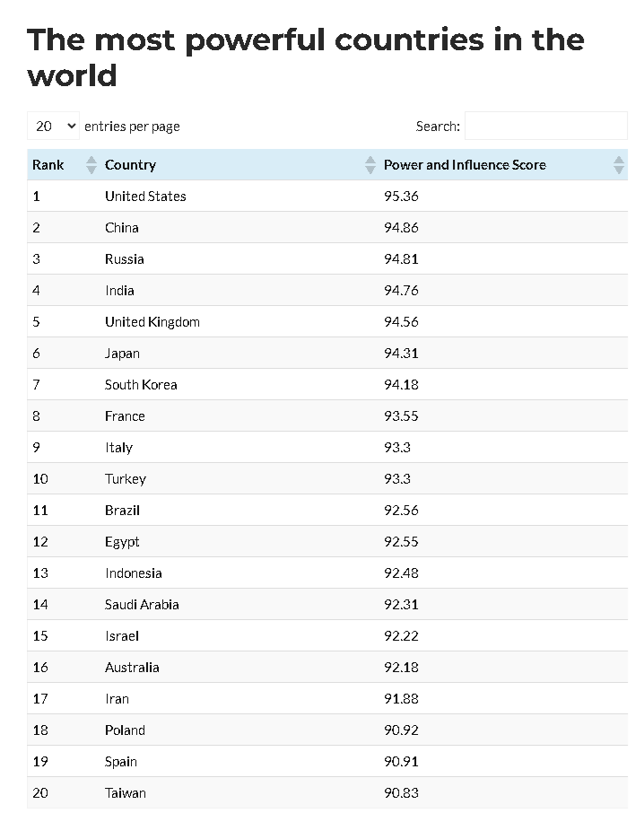This screenshot has width=644, height=813.
Task: Click the page title heading
Action: (x=305, y=57)
